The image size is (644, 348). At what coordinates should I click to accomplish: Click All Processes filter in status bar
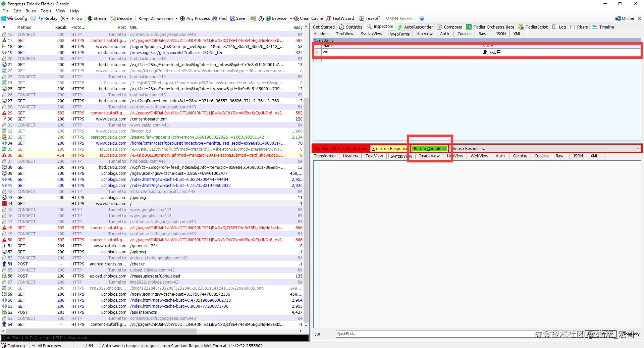pyautogui.click(x=46, y=346)
